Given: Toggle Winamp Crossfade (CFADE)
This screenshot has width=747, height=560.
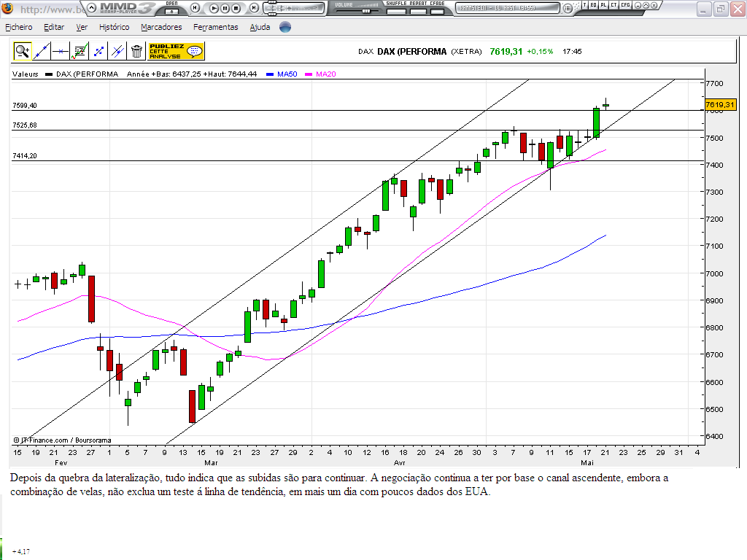Looking at the screenshot, I should pos(438,11).
